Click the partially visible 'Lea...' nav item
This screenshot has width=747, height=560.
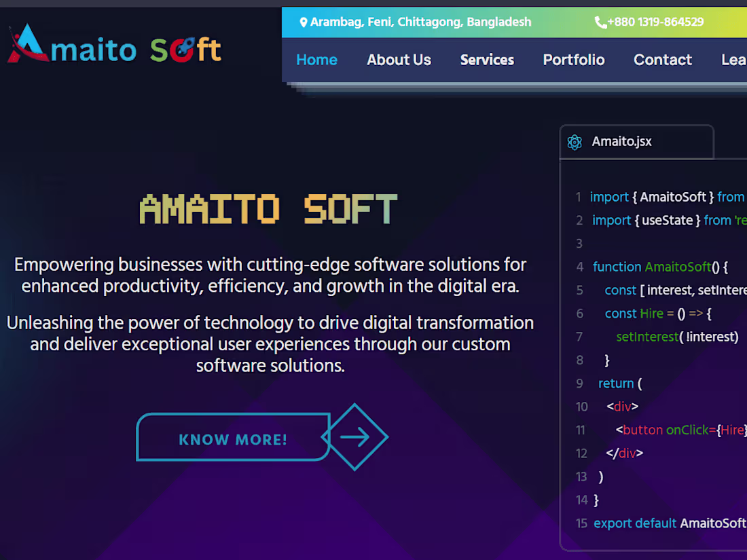coord(733,60)
